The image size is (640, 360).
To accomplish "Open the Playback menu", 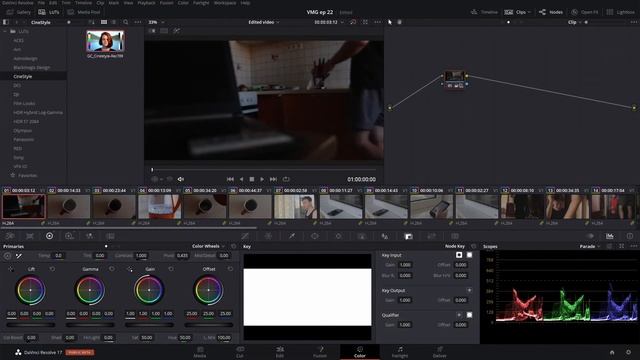I will 146,3.
